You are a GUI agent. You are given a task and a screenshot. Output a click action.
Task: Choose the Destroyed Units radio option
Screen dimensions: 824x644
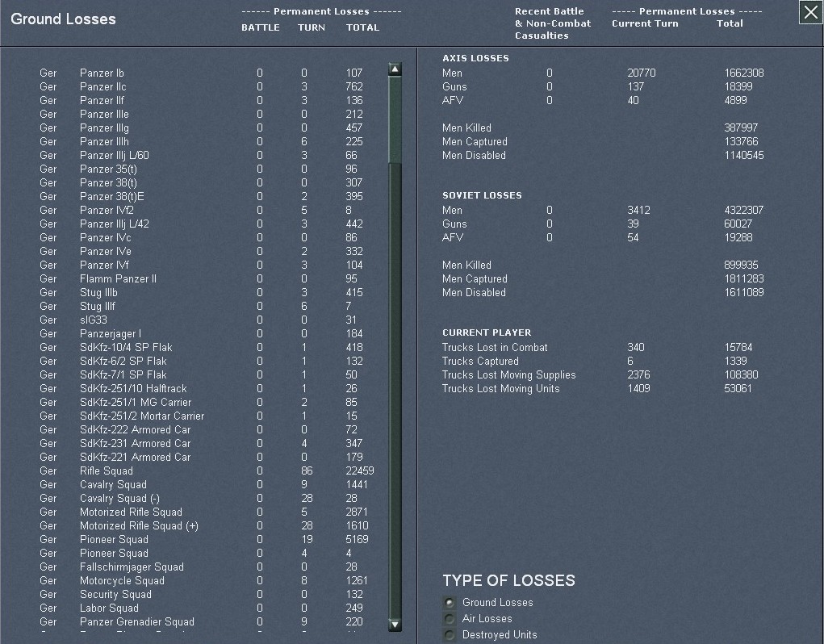(450, 635)
